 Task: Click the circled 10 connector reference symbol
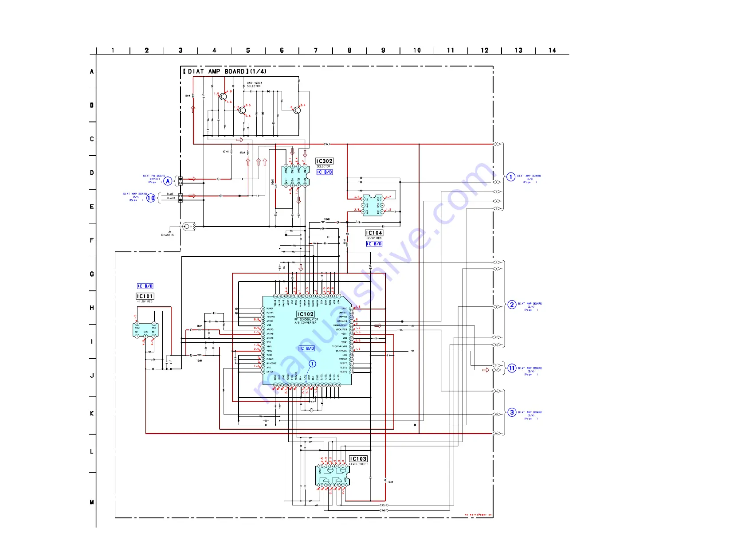(x=151, y=198)
